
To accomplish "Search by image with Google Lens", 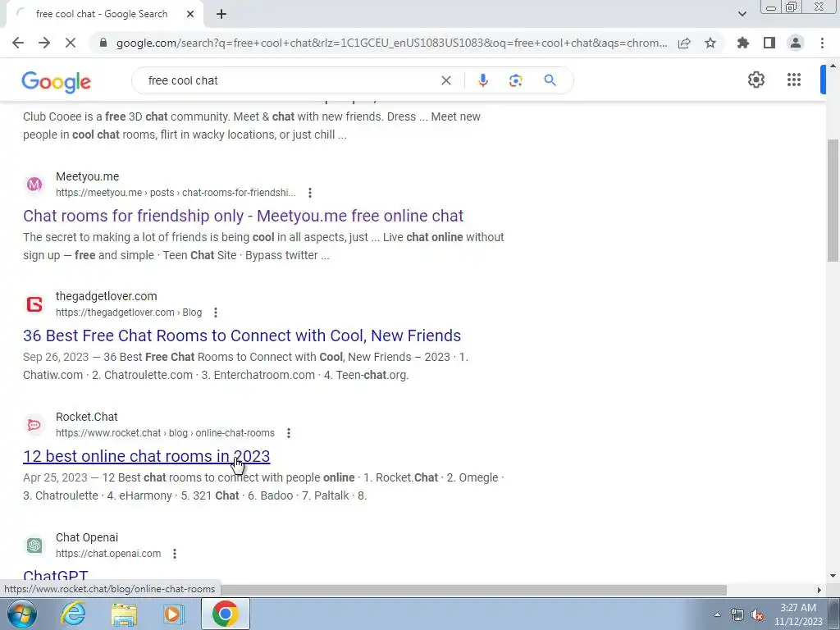I will (x=515, y=80).
